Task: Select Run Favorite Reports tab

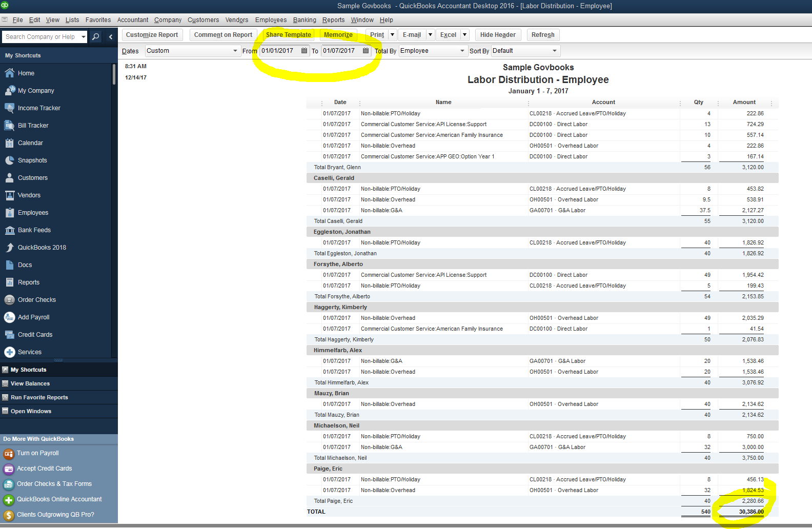Action: pyautogui.click(x=59, y=397)
